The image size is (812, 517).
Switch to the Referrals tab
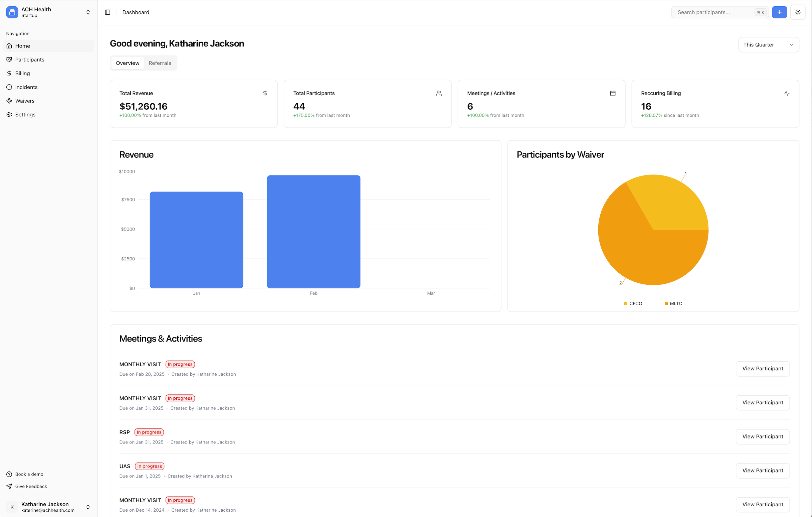pyautogui.click(x=160, y=63)
